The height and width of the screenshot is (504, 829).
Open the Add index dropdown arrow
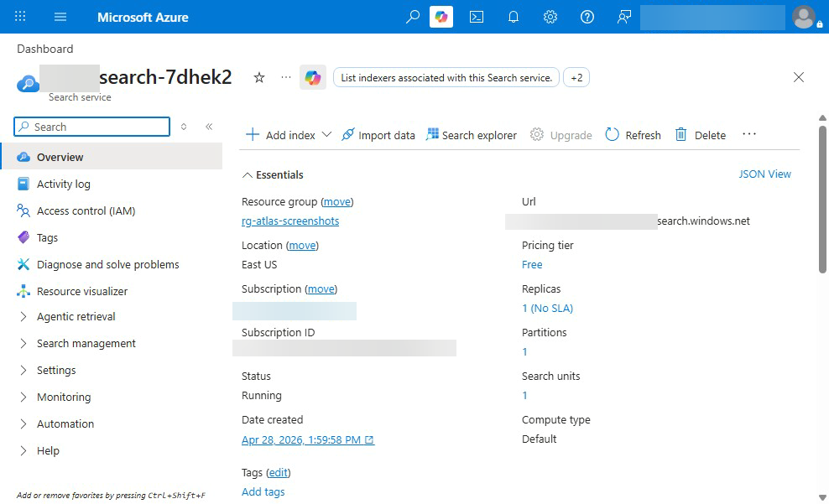[x=326, y=134]
